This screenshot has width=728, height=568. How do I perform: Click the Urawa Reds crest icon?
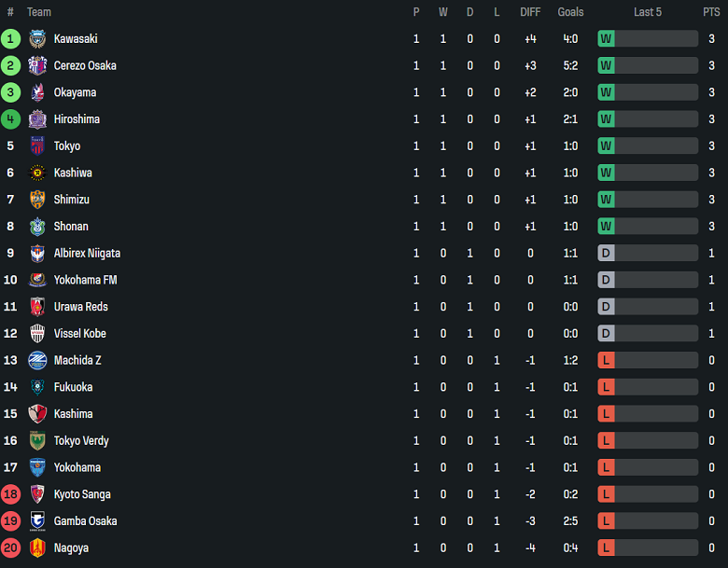[37, 307]
